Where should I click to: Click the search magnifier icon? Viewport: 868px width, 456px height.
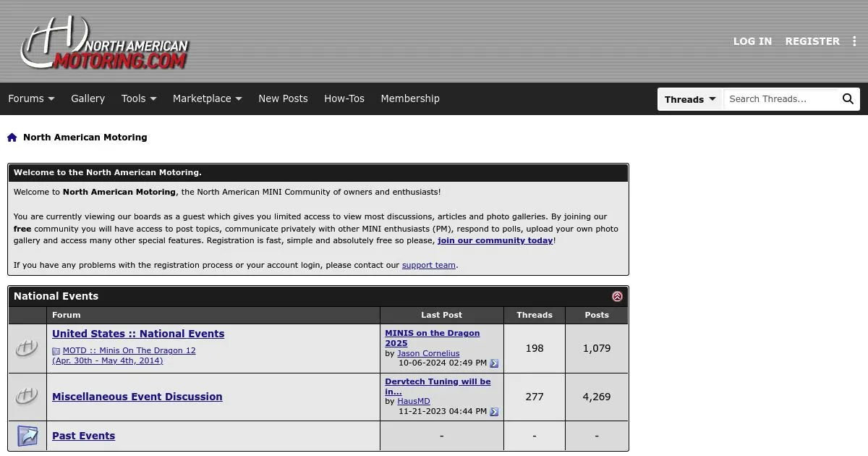click(848, 99)
